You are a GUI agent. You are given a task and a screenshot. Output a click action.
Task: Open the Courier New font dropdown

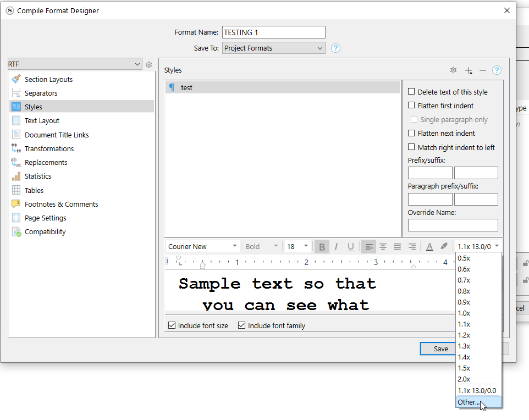[202, 246]
